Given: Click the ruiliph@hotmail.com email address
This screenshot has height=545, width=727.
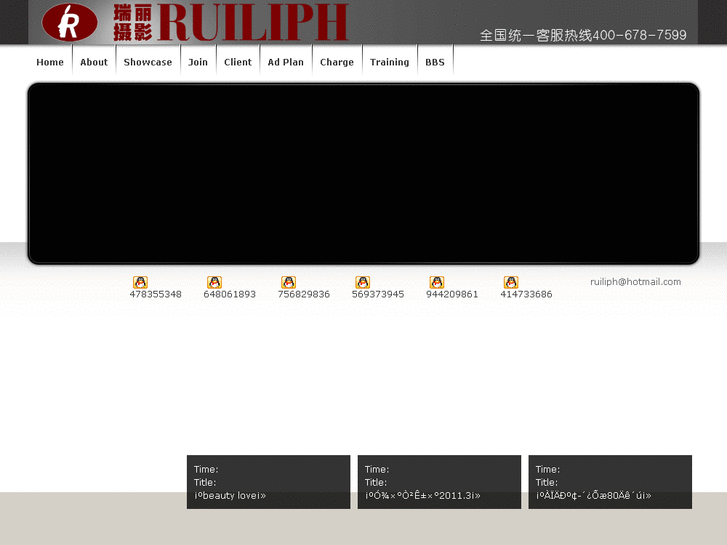Looking at the screenshot, I should click(636, 282).
